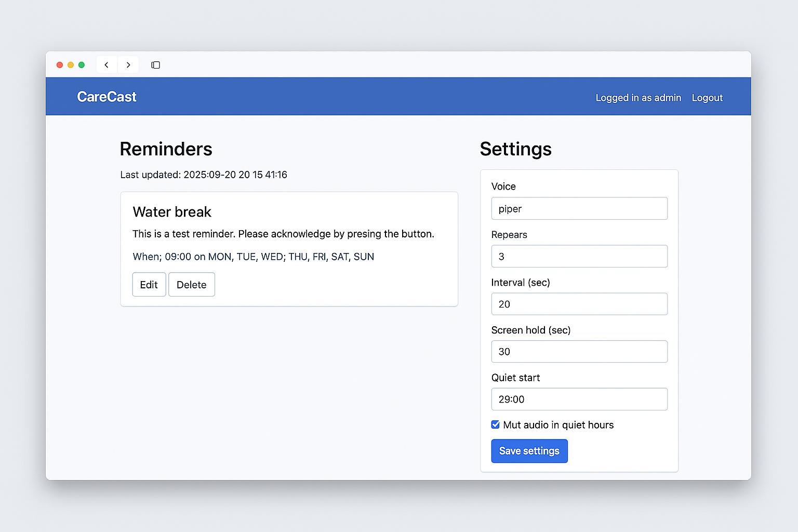The width and height of the screenshot is (798, 532).
Task: Click the Logout link
Action: coord(707,98)
